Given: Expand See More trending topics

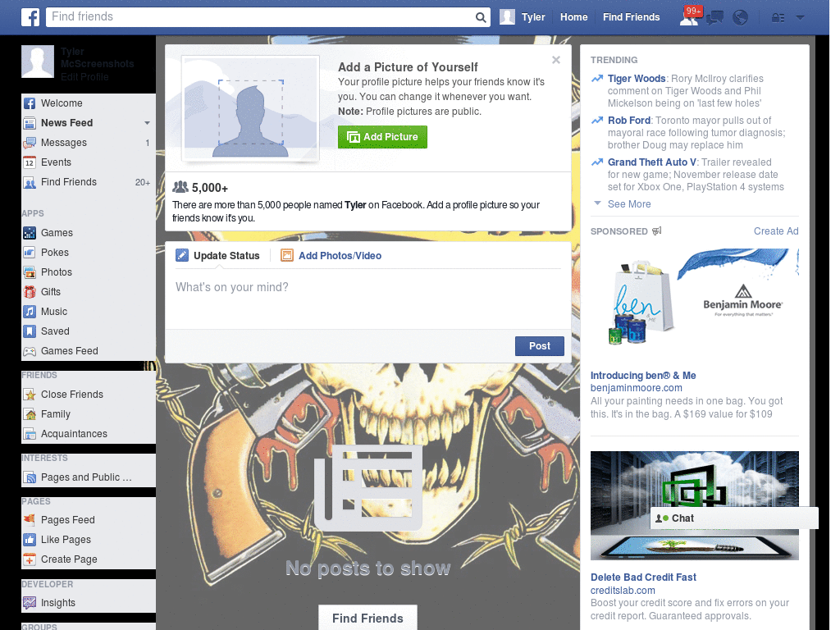Looking at the screenshot, I should pyautogui.click(x=629, y=204).
